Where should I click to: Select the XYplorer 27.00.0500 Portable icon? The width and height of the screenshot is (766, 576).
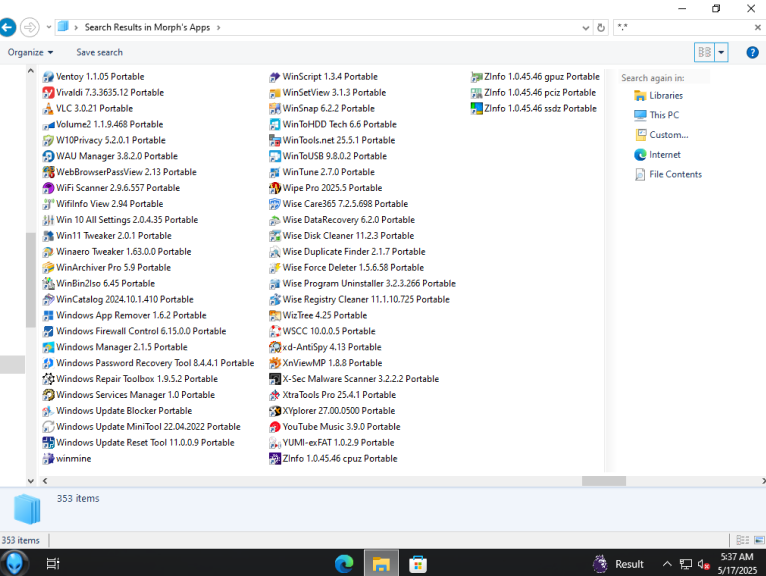[275, 411]
